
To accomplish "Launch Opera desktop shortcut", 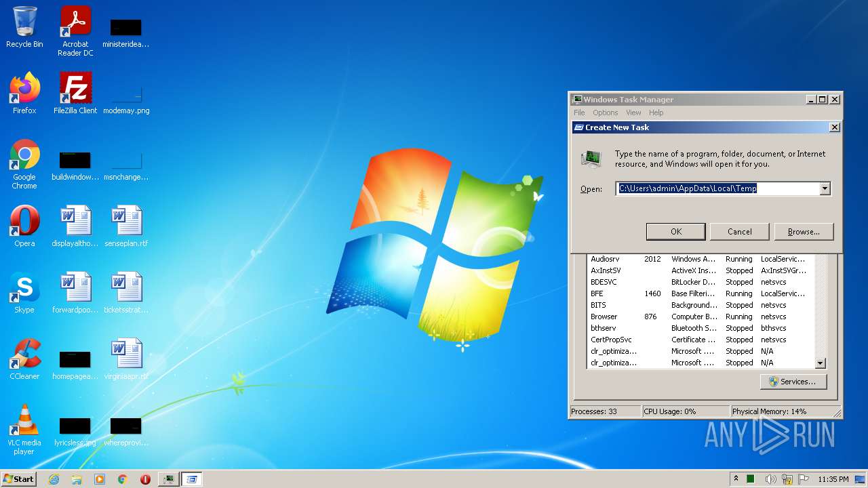I will (24, 226).
